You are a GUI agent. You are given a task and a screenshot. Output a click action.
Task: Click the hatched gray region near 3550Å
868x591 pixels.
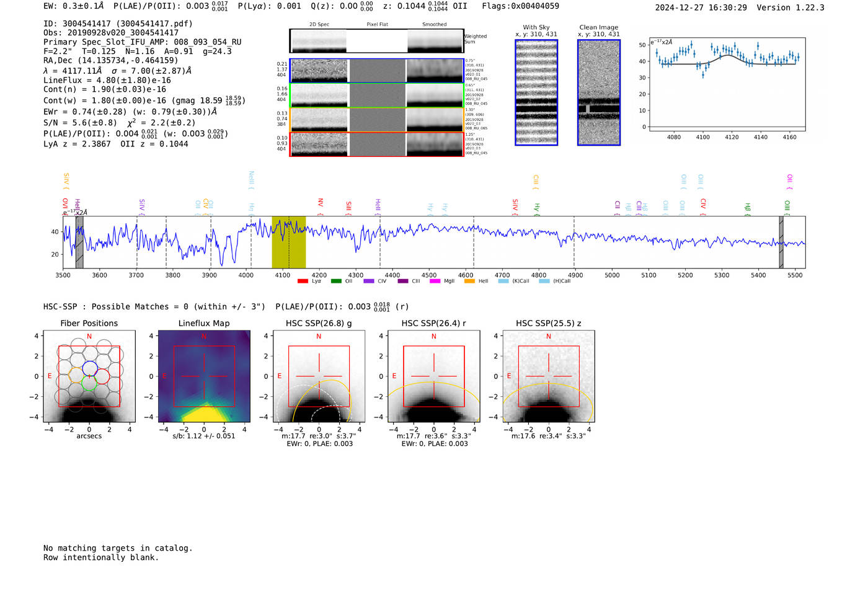pyautogui.click(x=79, y=242)
